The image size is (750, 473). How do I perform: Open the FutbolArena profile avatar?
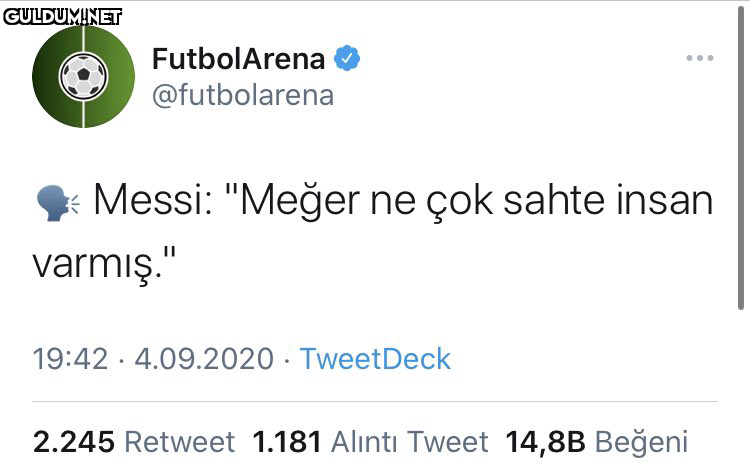coord(83,77)
